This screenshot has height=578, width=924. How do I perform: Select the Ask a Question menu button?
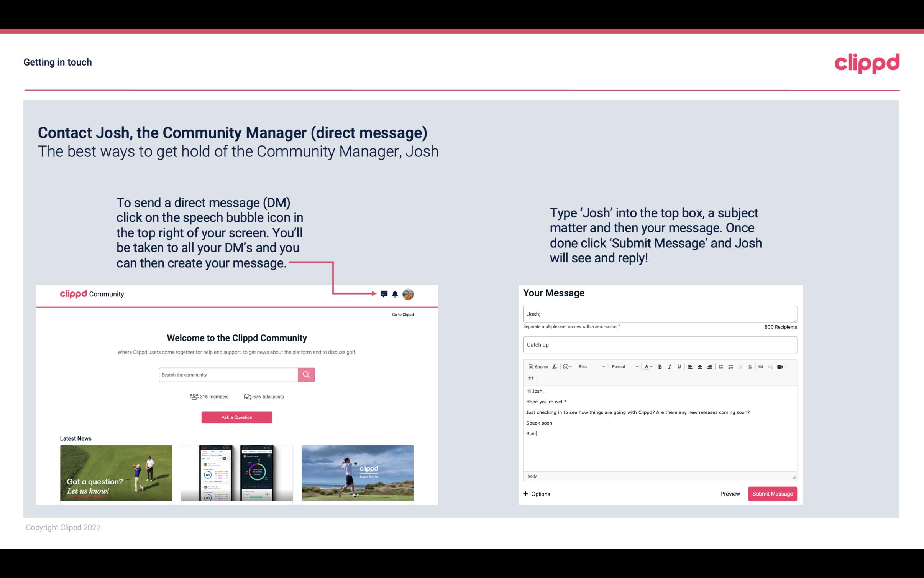click(237, 417)
